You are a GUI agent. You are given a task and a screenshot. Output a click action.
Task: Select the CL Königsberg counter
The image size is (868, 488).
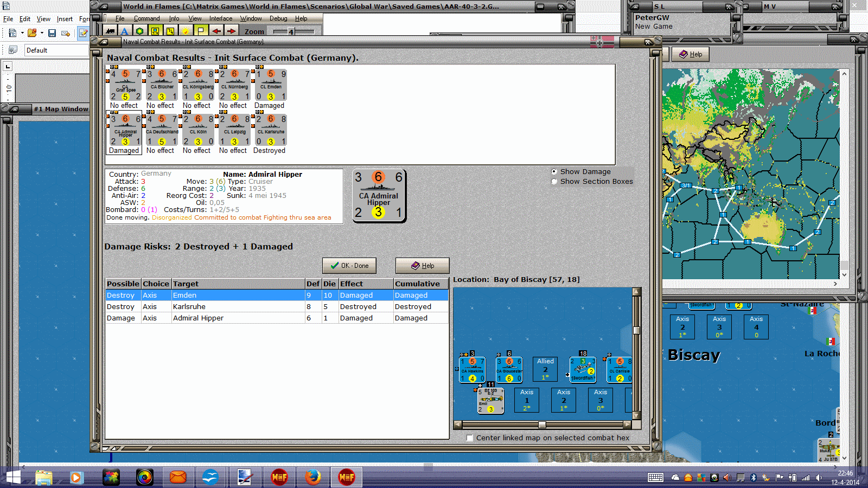pyautogui.click(x=198, y=85)
